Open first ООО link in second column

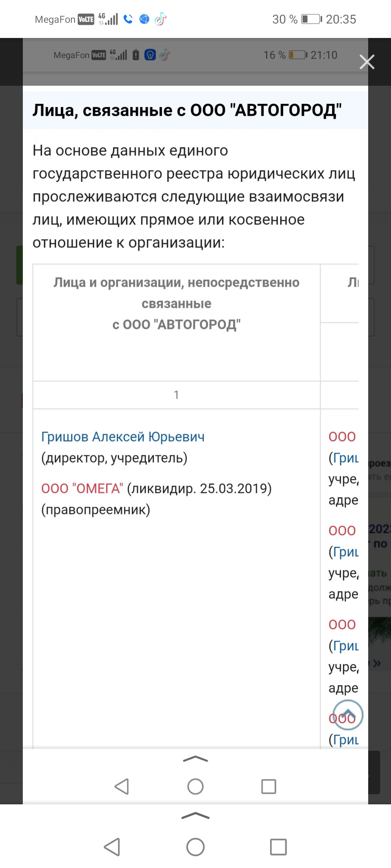pyautogui.click(x=342, y=437)
